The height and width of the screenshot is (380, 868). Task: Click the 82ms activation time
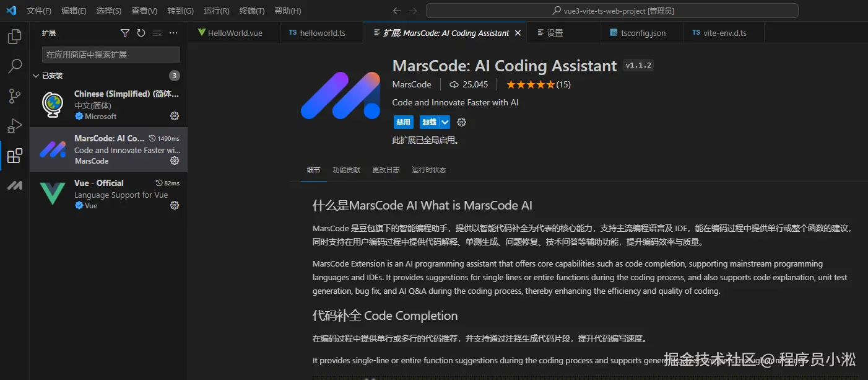[x=168, y=183]
